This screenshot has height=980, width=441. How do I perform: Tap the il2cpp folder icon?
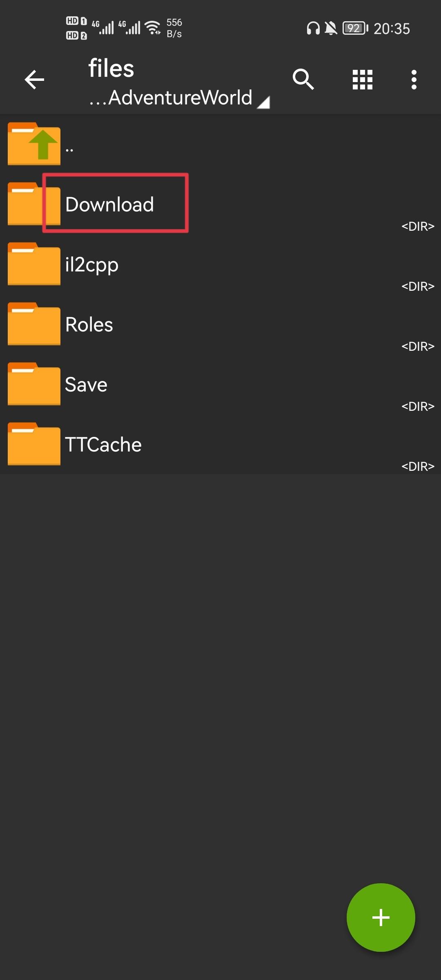(34, 264)
